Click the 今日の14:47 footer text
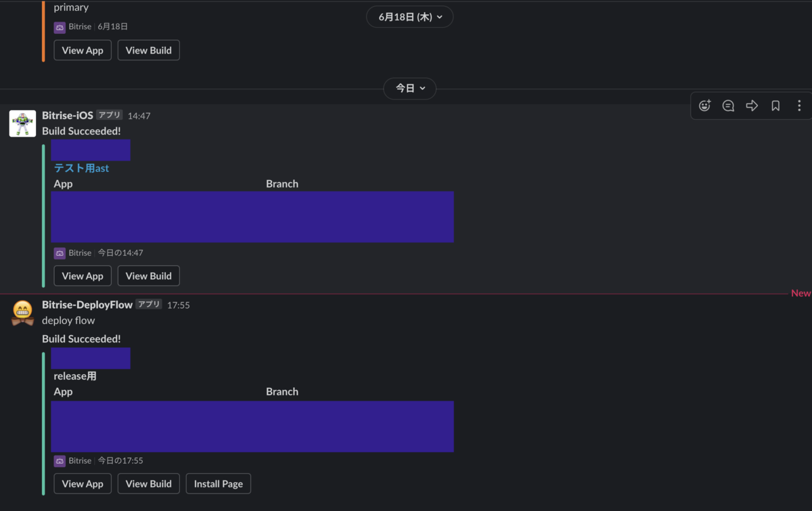The width and height of the screenshot is (812, 511). (x=120, y=253)
